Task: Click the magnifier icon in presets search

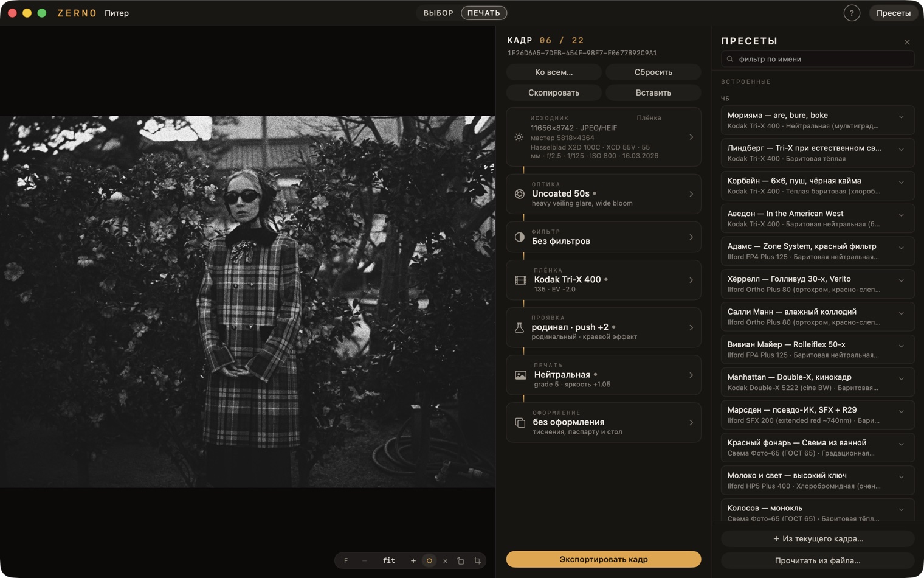Action: [x=730, y=59]
